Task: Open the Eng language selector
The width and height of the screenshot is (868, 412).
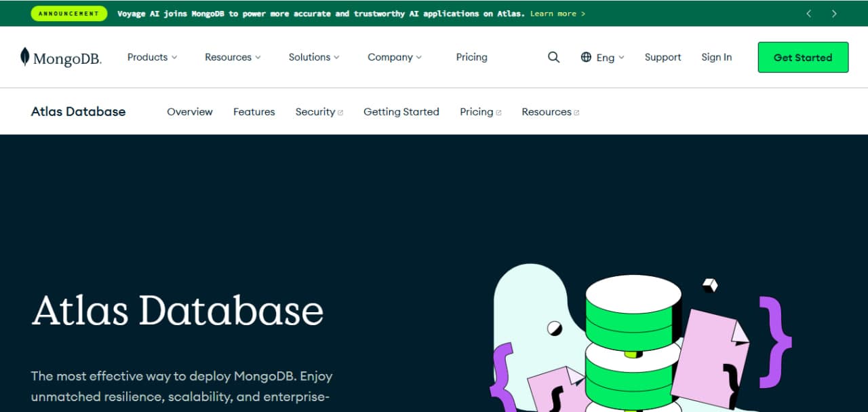Action: tap(603, 57)
